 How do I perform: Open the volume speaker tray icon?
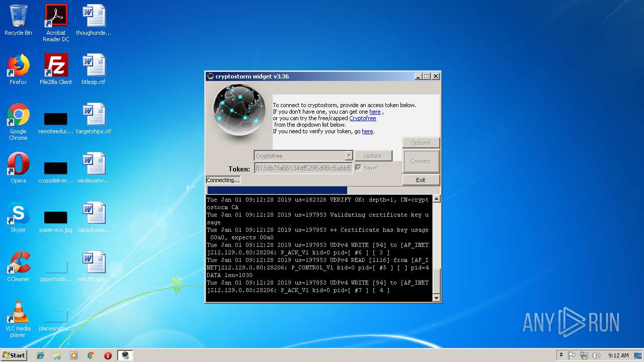[596, 355]
